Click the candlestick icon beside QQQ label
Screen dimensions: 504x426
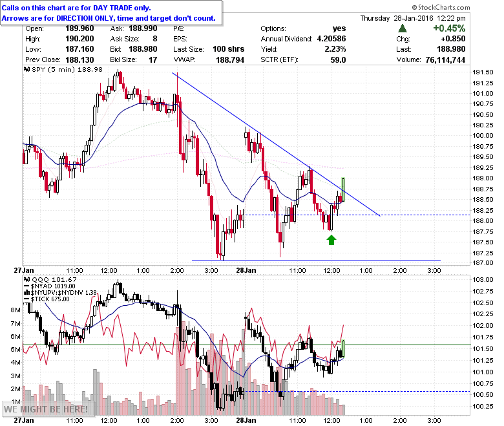click(x=27, y=280)
